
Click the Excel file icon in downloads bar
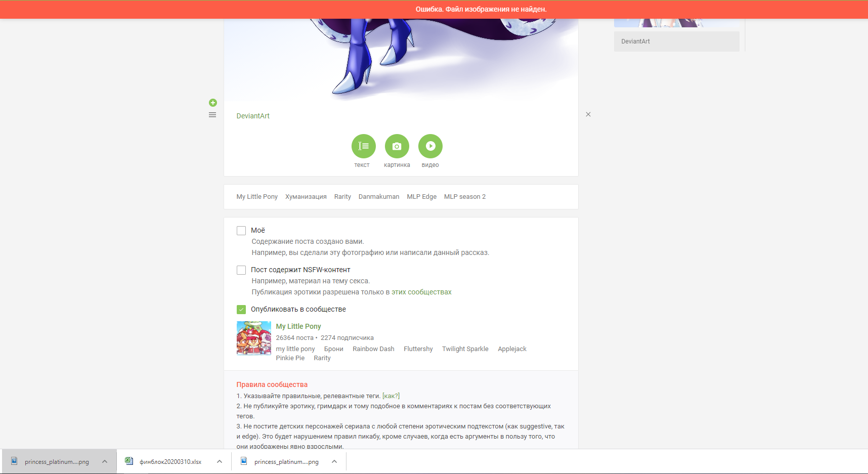tap(129, 461)
